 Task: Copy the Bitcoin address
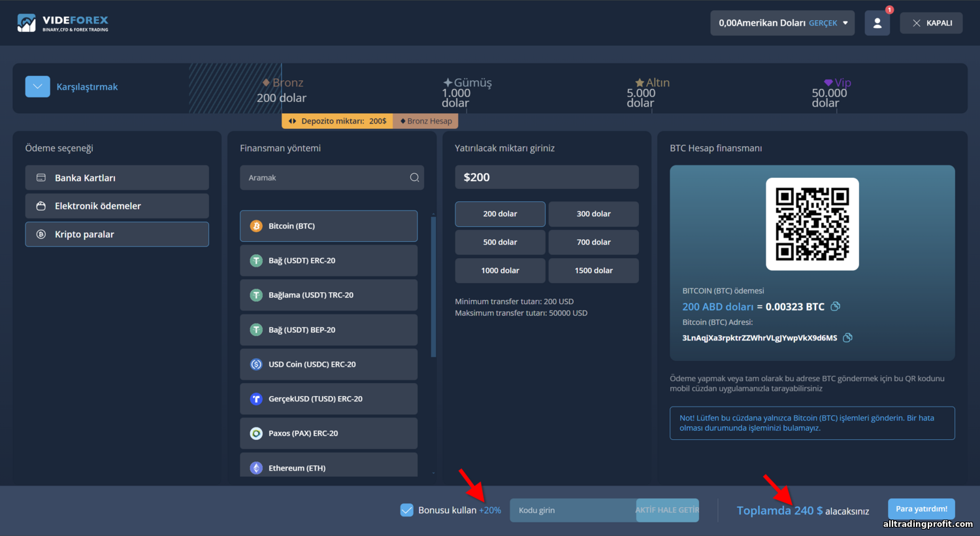[x=847, y=338]
